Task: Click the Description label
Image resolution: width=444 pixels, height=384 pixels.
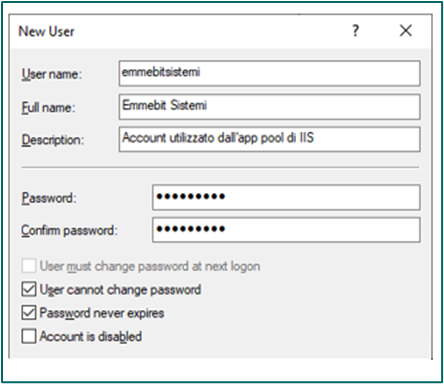Action: 53,140
